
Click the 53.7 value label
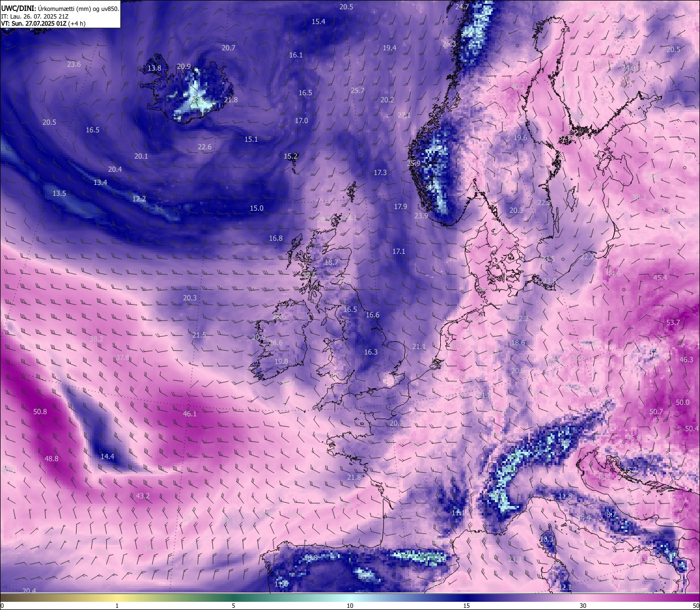pos(673,323)
